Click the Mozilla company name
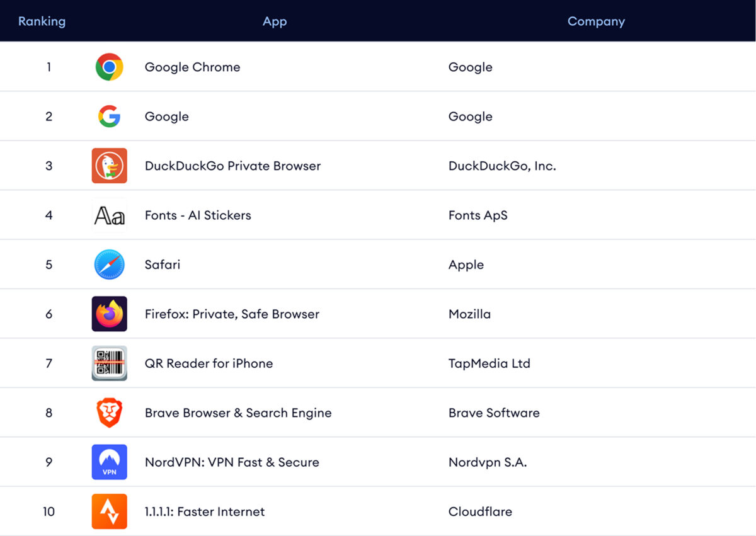Image resolution: width=756 pixels, height=536 pixels. [469, 314]
